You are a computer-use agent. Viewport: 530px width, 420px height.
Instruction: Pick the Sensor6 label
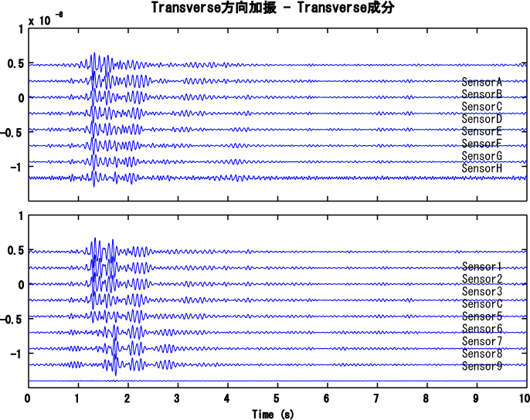tap(482, 329)
